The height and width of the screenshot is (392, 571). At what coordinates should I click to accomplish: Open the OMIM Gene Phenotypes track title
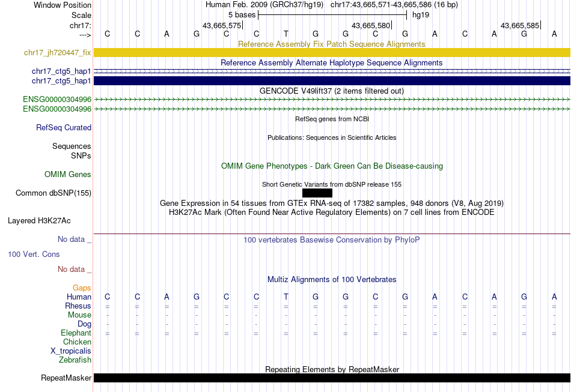pyautogui.click(x=332, y=166)
